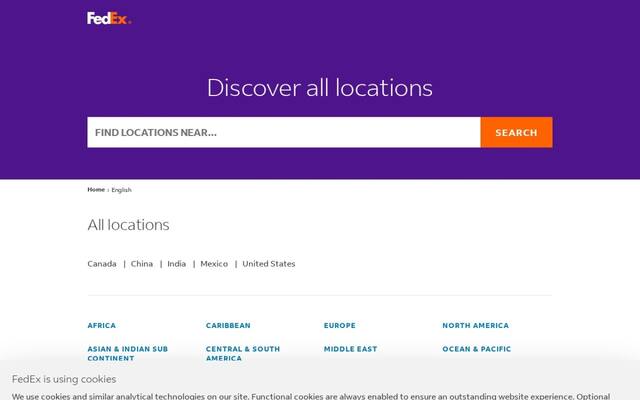Open the OCEAN & PACIFIC region link

pyautogui.click(x=476, y=349)
